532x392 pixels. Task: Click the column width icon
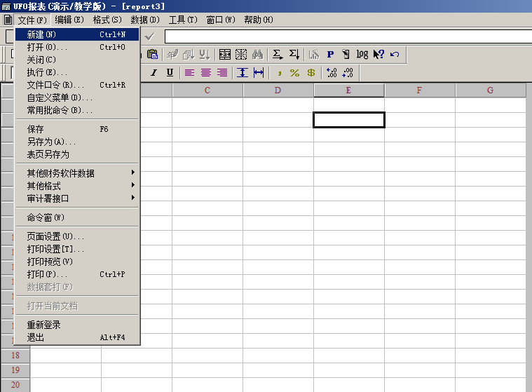[x=259, y=73]
